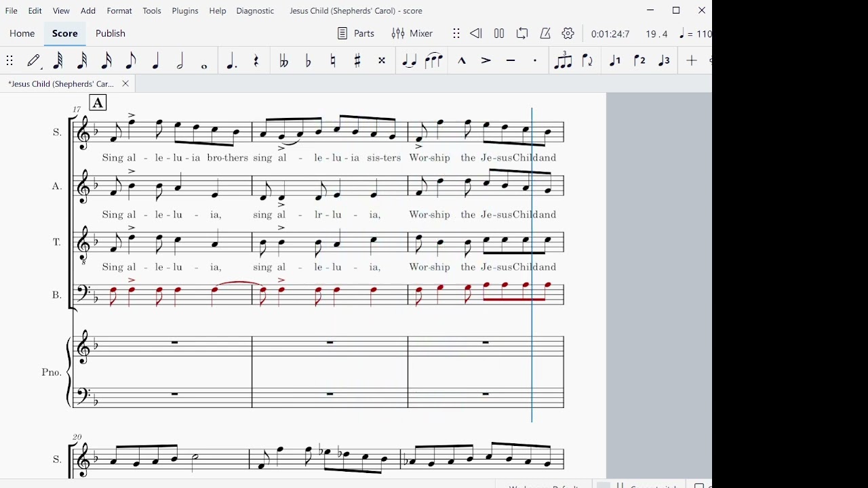Image resolution: width=868 pixels, height=488 pixels.
Task: Select rehearsal mark A
Action: tap(98, 103)
